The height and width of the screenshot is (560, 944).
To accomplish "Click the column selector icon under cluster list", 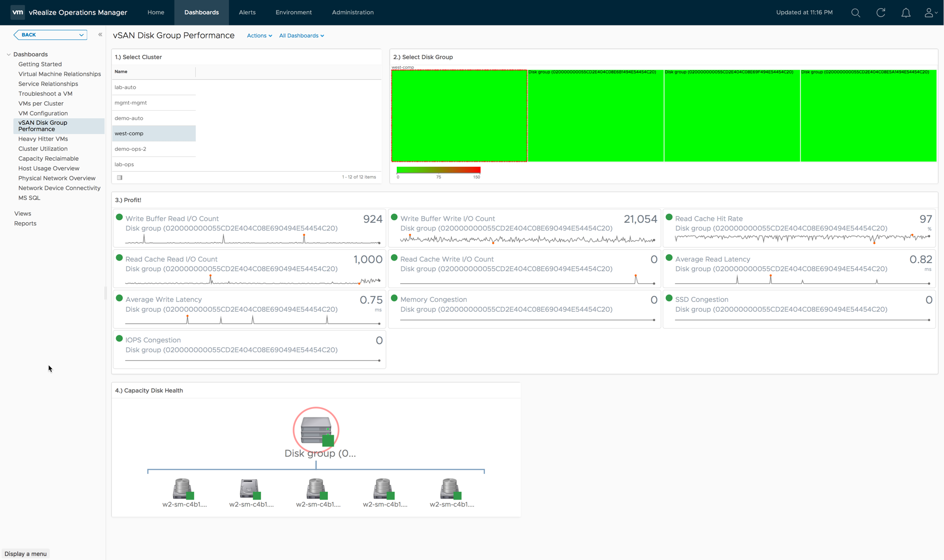I will click(119, 177).
